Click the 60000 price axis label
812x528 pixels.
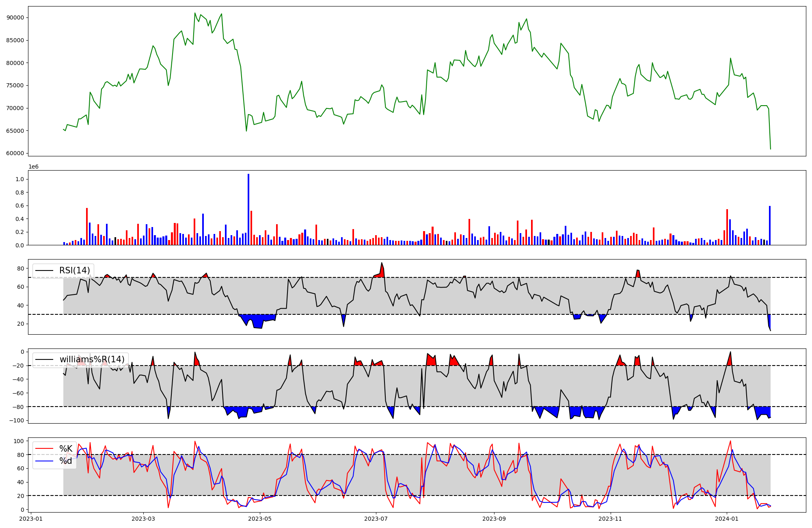pos(15,153)
